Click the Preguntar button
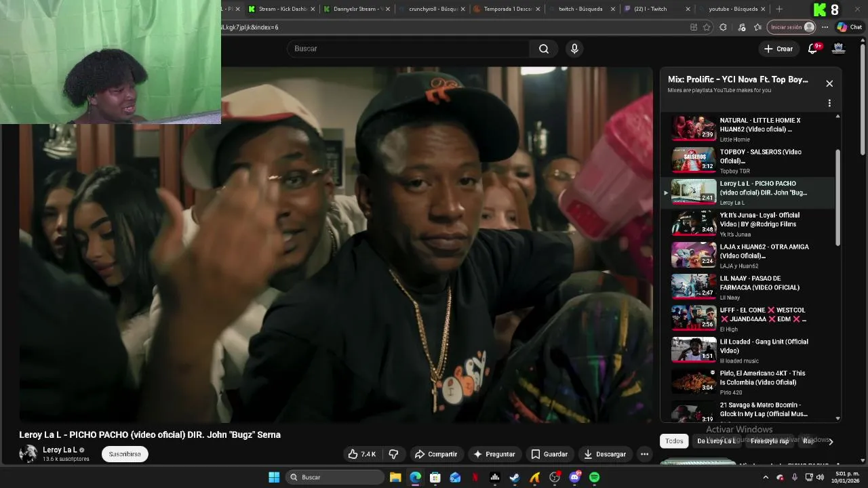 494,454
